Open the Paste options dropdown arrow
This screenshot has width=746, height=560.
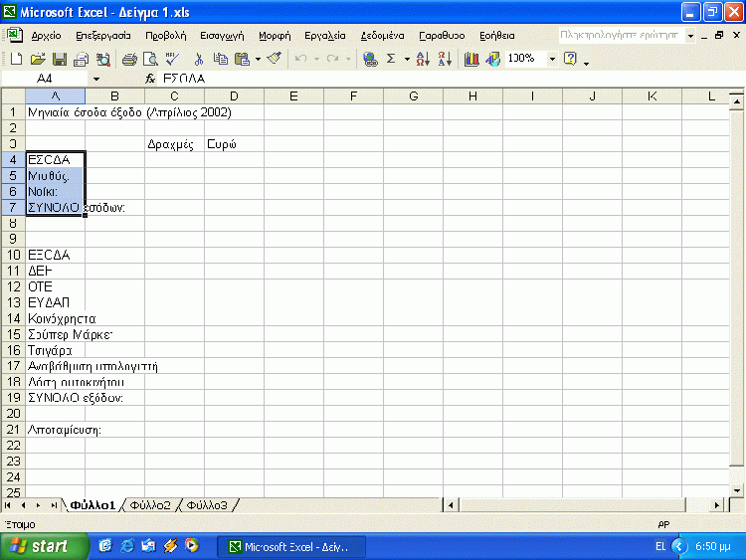pos(258,59)
